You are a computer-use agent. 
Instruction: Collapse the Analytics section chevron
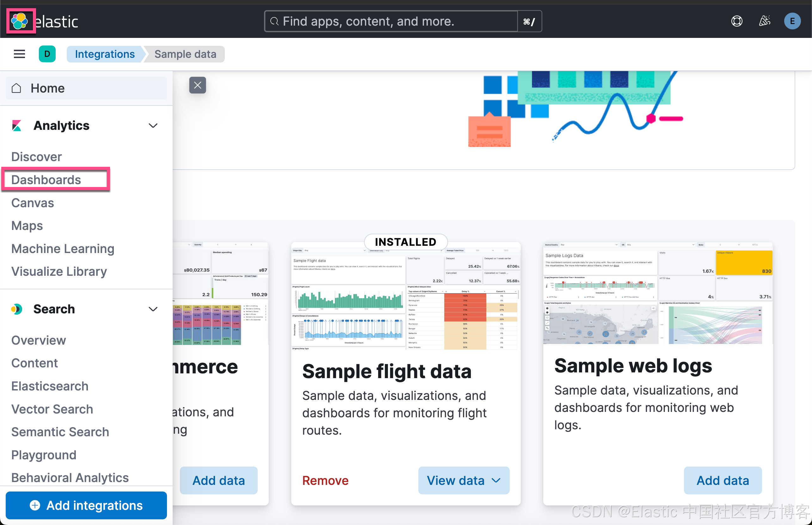(x=153, y=125)
